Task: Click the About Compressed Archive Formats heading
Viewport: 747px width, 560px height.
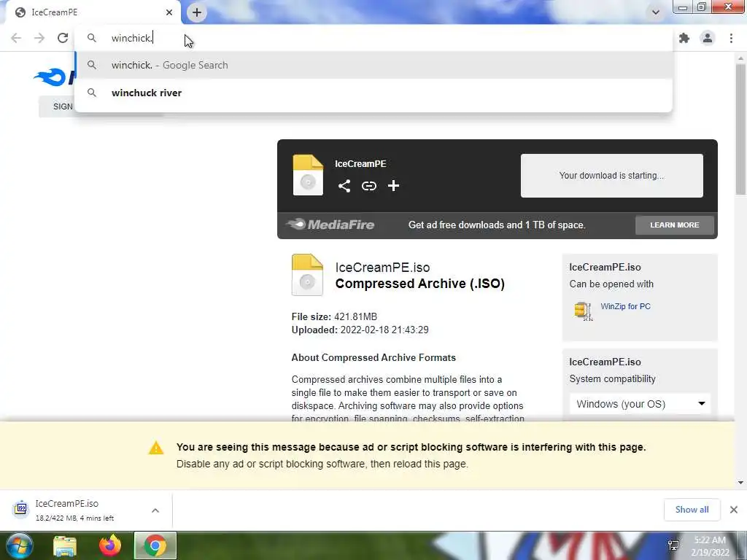Action: pyautogui.click(x=373, y=357)
